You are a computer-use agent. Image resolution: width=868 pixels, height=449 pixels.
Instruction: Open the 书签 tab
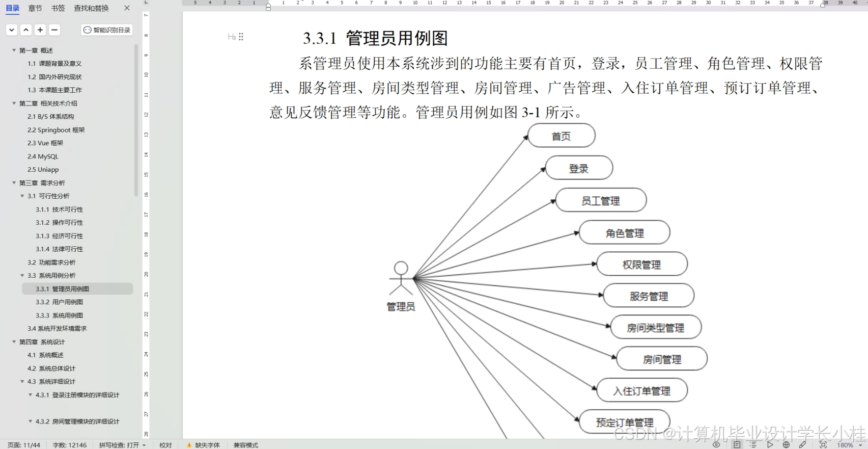(58, 8)
